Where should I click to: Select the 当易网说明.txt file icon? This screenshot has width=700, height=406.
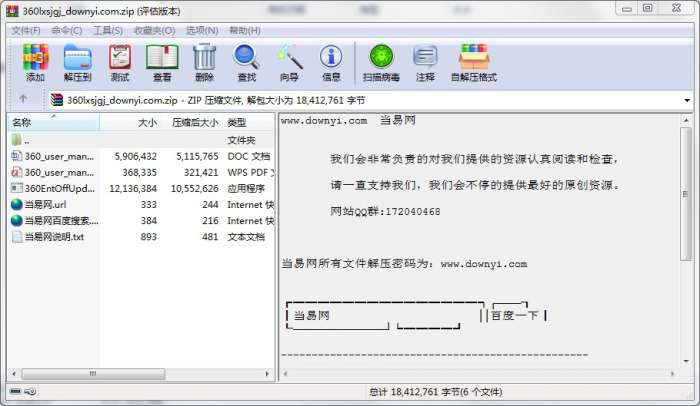[x=17, y=236]
